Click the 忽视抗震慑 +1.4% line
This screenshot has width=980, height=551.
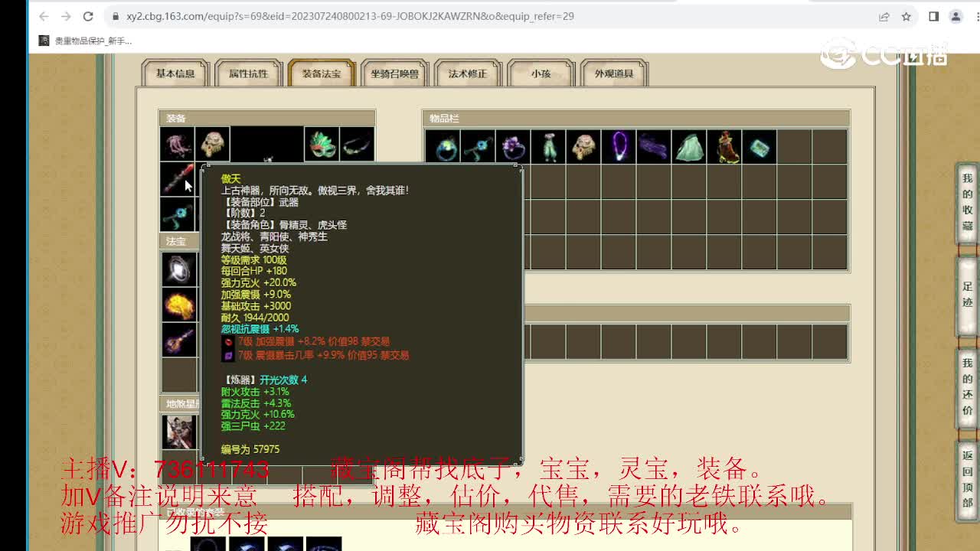tap(260, 329)
